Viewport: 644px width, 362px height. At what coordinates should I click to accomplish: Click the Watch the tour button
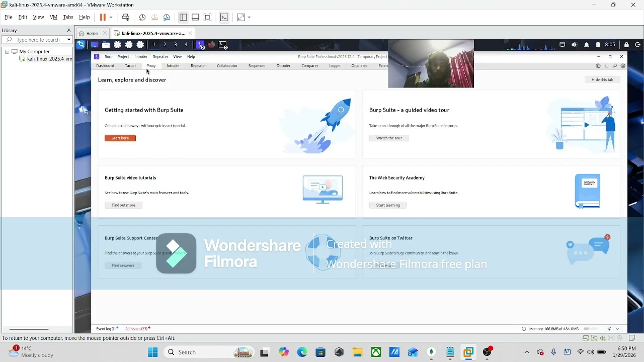coord(389,138)
